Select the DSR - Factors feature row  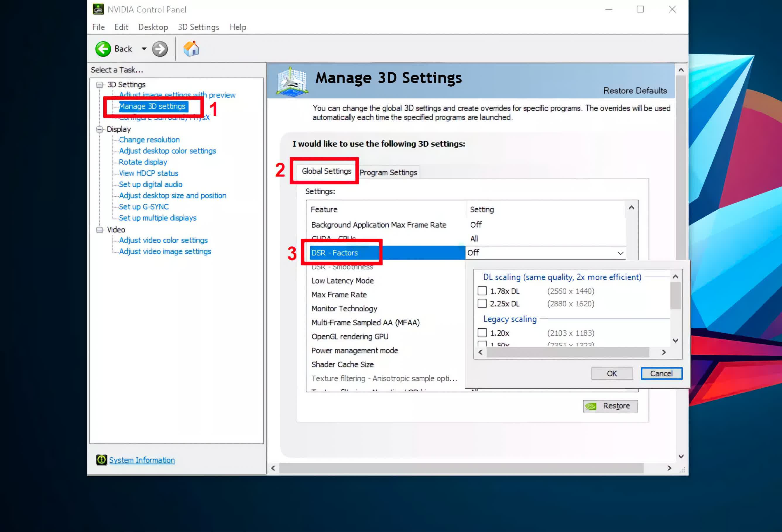(387, 253)
